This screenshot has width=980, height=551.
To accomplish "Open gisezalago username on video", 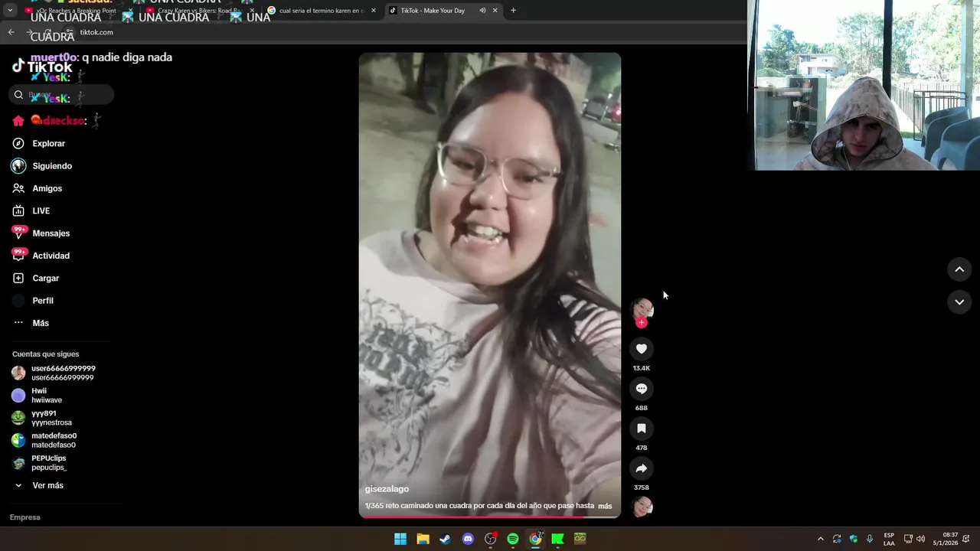I will pos(387,489).
